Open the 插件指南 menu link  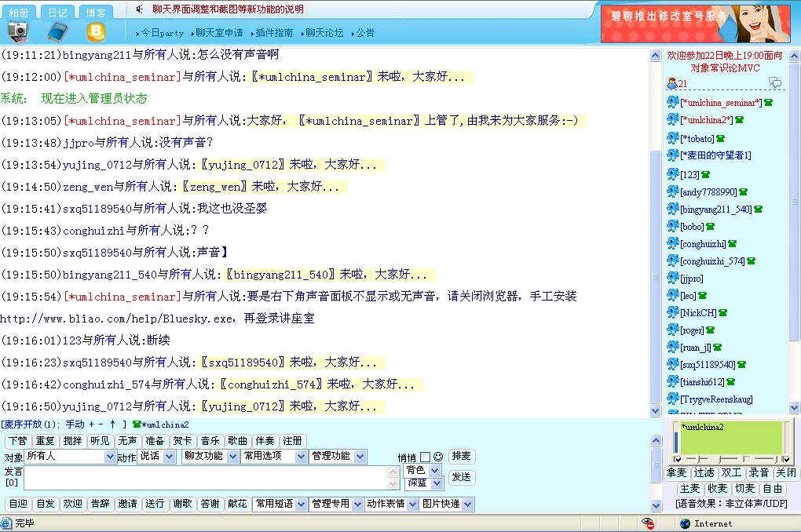(x=274, y=33)
